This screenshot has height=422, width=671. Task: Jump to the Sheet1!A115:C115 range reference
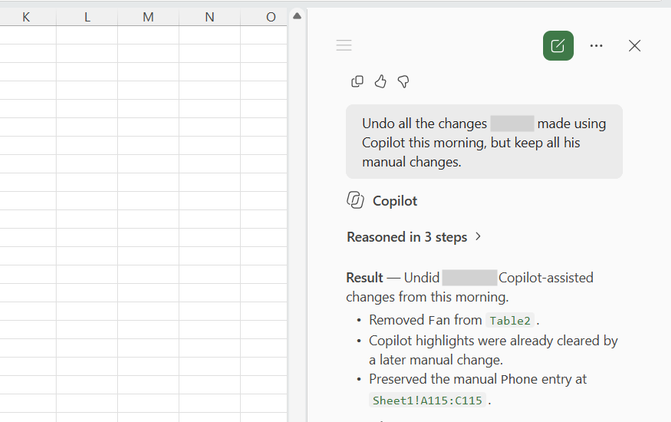pos(427,400)
